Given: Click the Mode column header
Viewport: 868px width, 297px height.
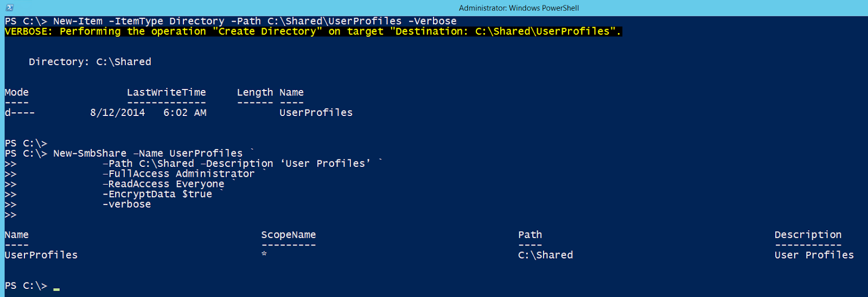Looking at the screenshot, I should [x=17, y=93].
